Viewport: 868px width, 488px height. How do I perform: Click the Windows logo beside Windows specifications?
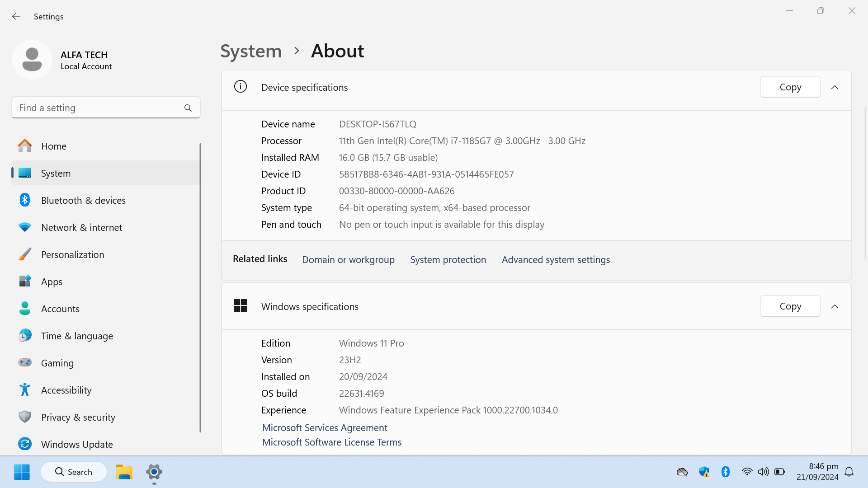tap(241, 306)
